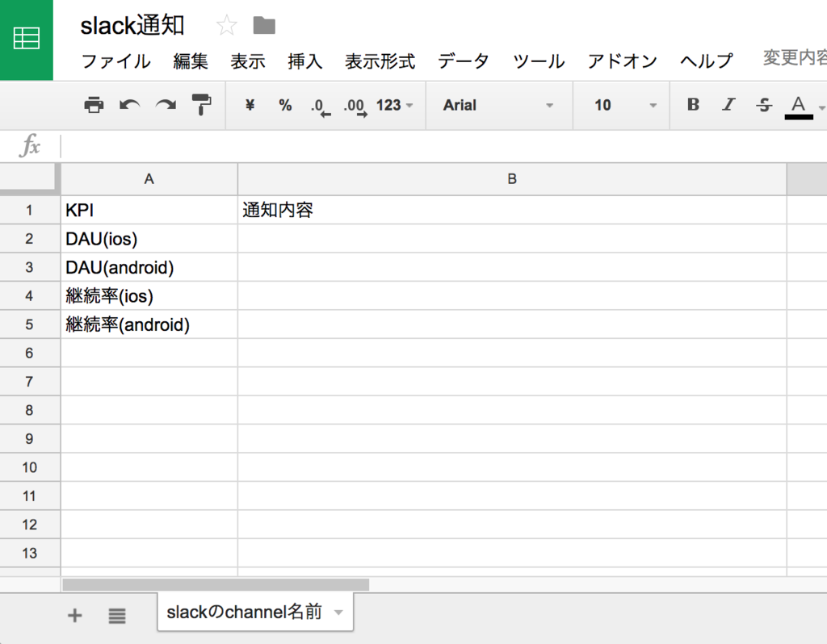Image resolution: width=827 pixels, height=644 pixels.
Task: Select the paint format tool
Action: coord(201,104)
